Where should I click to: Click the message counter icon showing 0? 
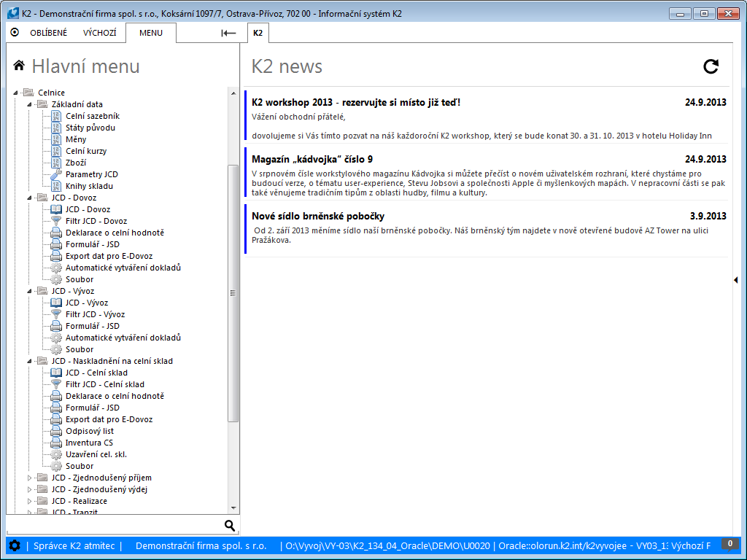pos(729,544)
